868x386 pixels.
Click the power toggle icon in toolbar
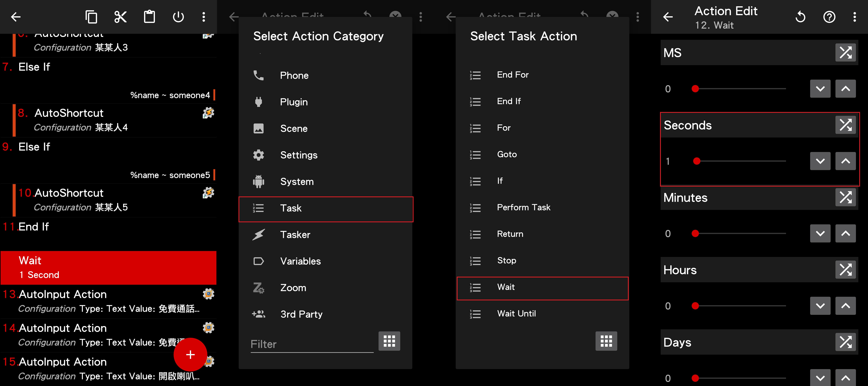pyautogui.click(x=178, y=17)
